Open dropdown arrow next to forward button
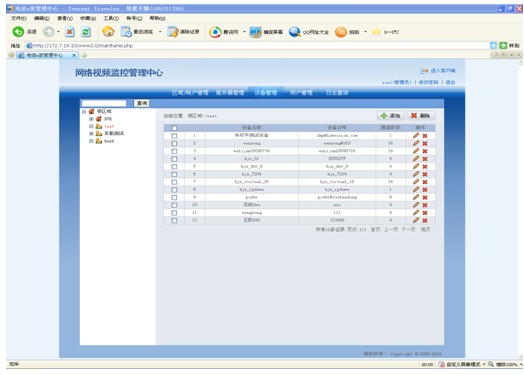The image size is (524, 375). pos(58,32)
